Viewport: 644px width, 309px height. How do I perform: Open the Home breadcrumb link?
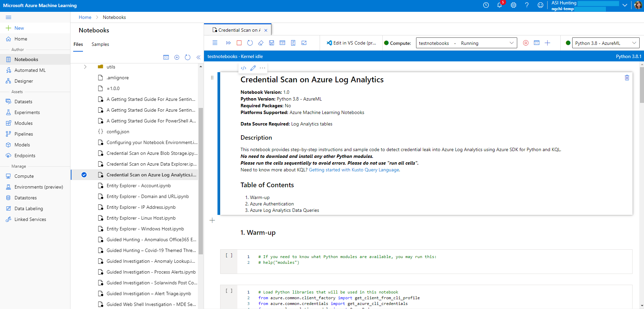coord(85,17)
